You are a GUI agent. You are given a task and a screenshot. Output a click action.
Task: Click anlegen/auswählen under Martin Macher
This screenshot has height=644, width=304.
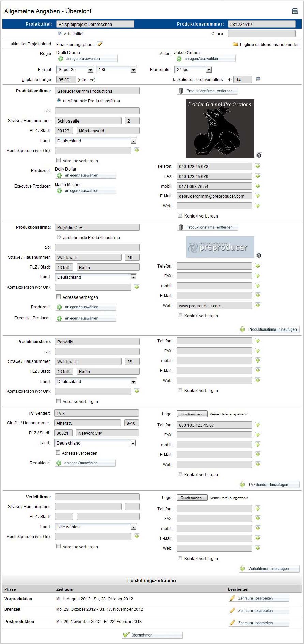[86, 191]
